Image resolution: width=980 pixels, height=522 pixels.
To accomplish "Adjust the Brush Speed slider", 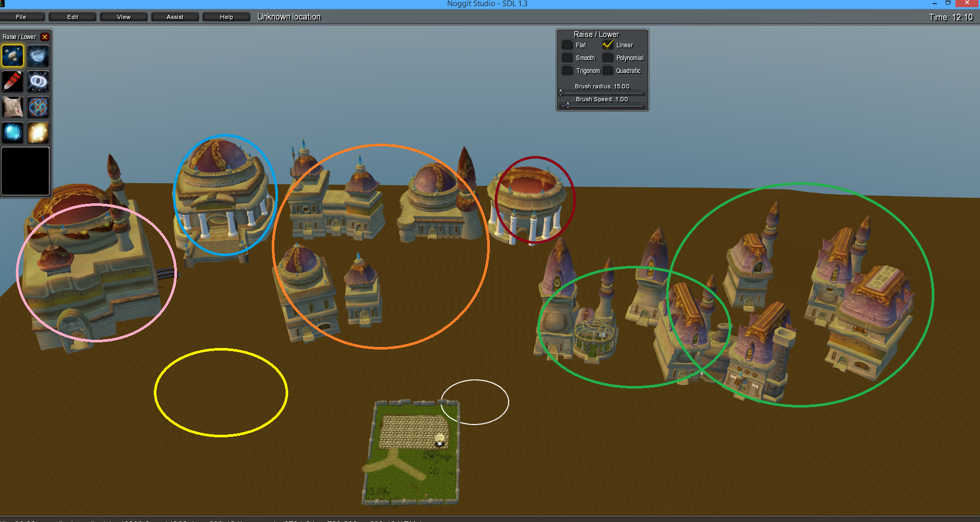I will pyautogui.click(x=602, y=106).
